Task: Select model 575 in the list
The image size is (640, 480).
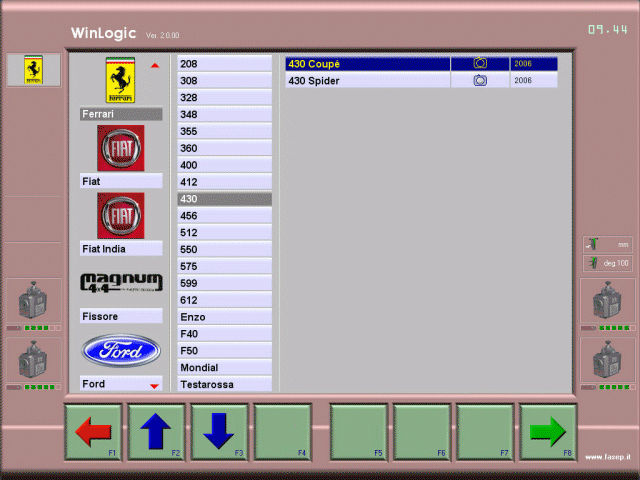Action: pyautogui.click(x=224, y=266)
